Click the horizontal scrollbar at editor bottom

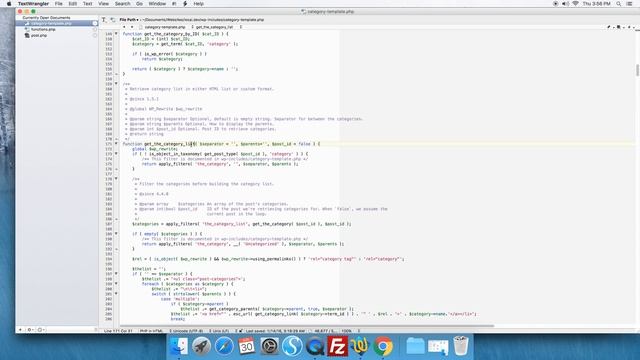pos(306,326)
